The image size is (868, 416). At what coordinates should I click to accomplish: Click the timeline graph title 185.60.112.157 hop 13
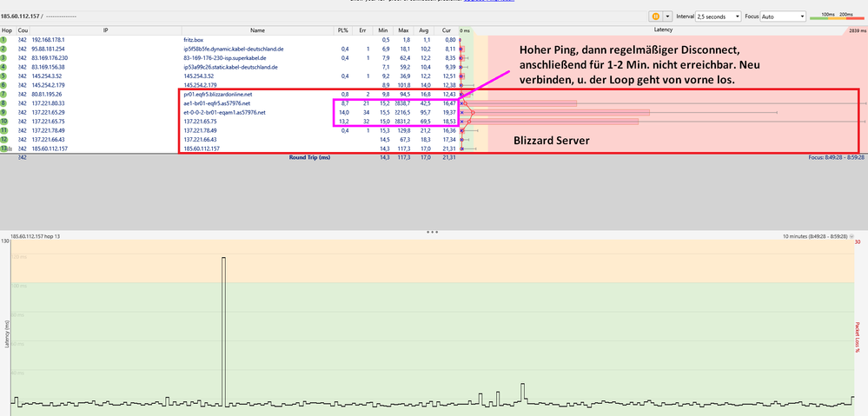tap(35, 236)
